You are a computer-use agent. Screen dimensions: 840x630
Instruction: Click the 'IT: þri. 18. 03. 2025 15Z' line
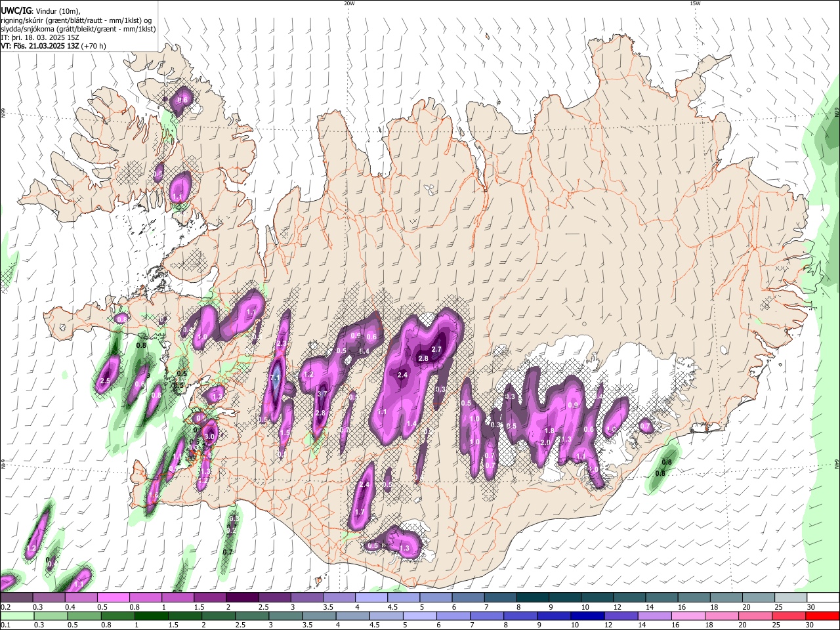click(39, 37)
